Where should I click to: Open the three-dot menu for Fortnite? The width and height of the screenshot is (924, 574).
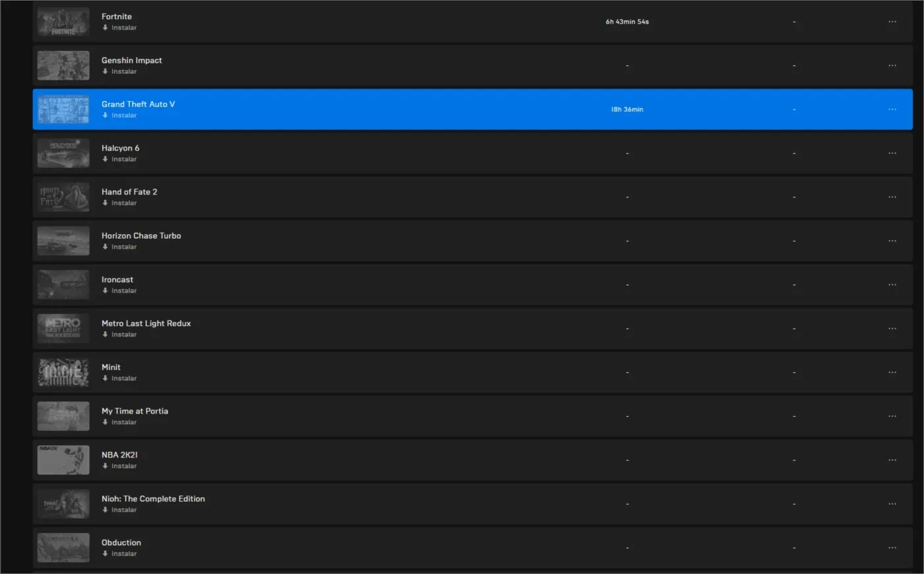tap(892, 22)
